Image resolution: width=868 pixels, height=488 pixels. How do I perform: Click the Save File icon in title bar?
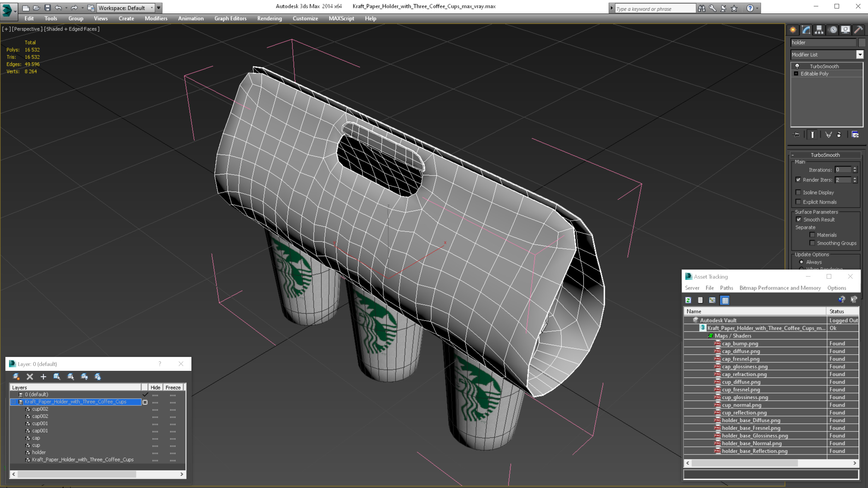click(x=48, y=8)
